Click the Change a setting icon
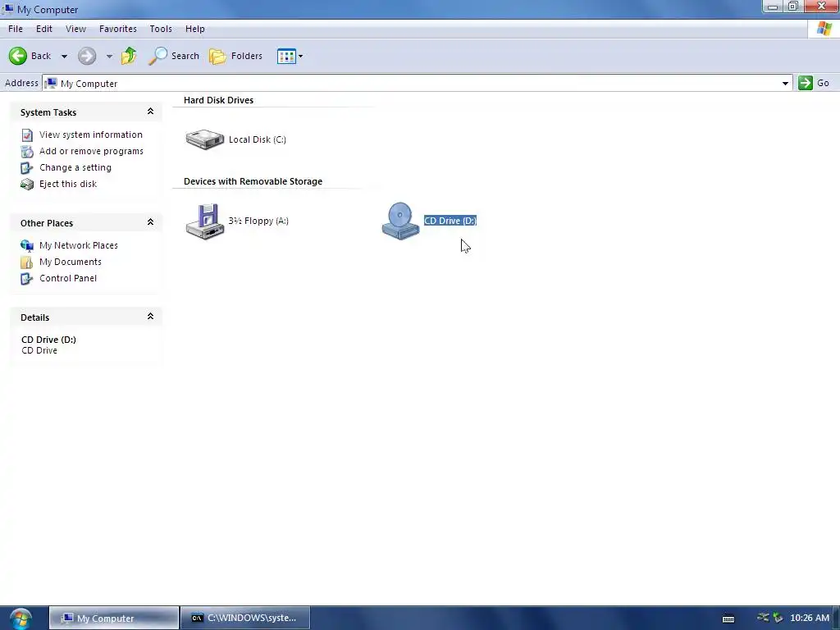This screenshot has height=630, width=840. 27,168
